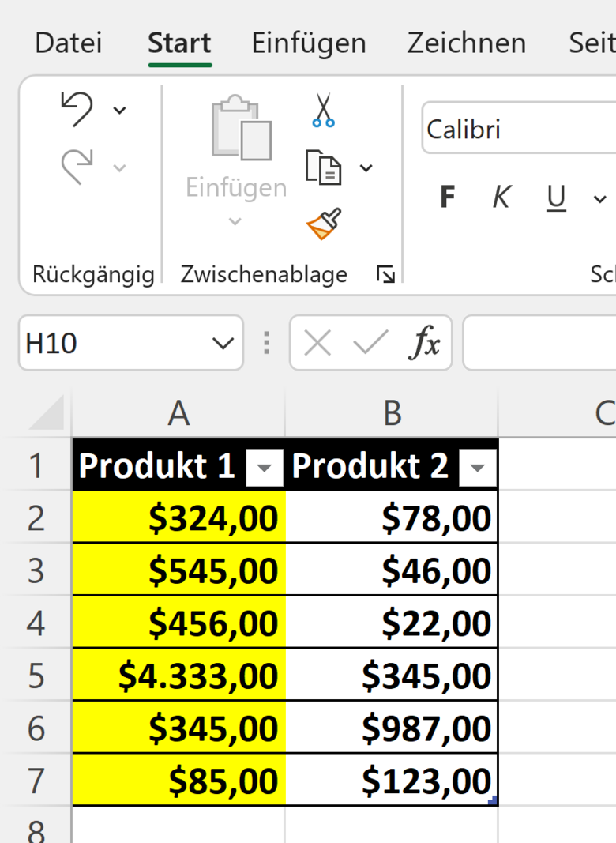Toggle underline with U button
This screenshot has height=843, width=616.
pos(556,198)
